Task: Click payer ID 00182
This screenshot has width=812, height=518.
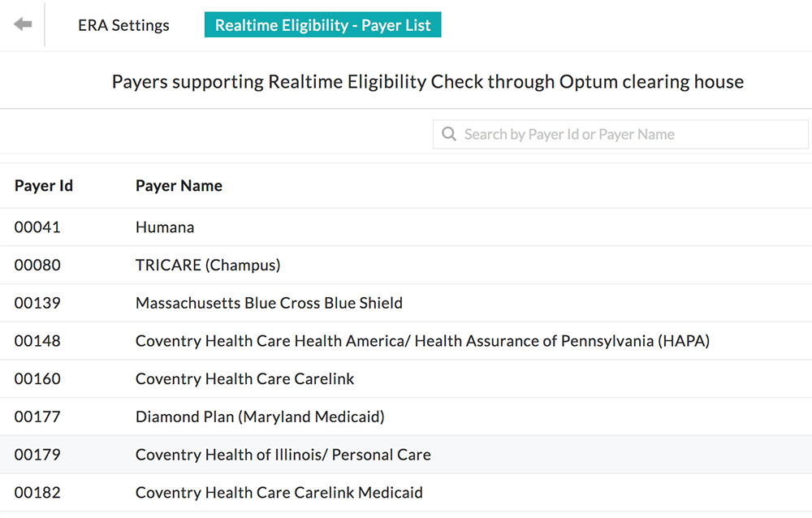Action: [37, 493]
